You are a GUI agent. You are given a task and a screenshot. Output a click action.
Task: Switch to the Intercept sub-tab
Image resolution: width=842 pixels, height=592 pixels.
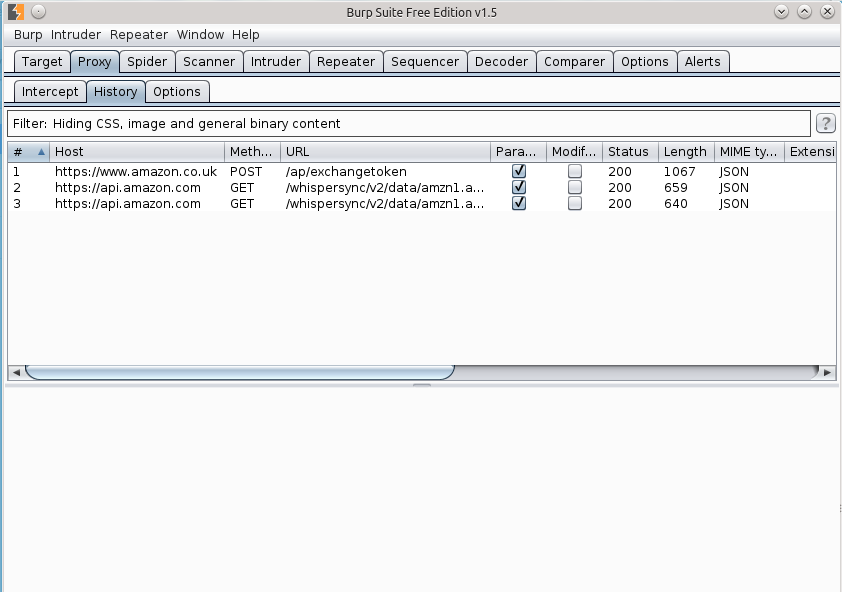[x=50, y=92]
